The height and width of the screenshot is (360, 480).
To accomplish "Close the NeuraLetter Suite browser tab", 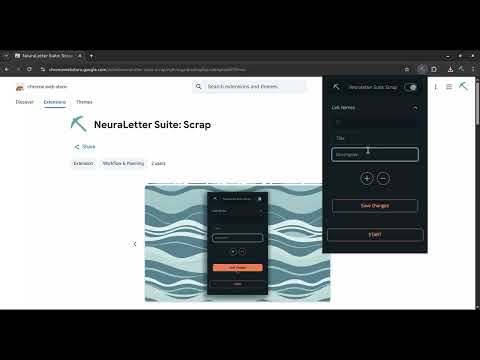I will point(80,56).
